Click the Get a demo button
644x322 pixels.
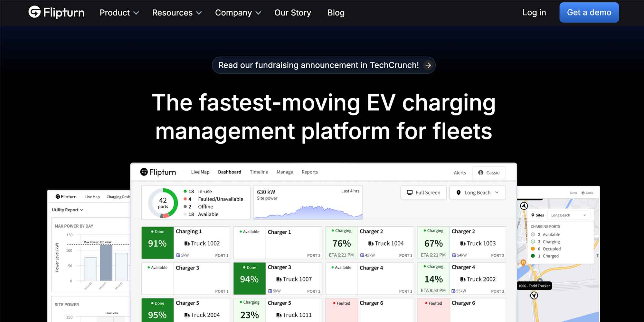click(589, 13)
